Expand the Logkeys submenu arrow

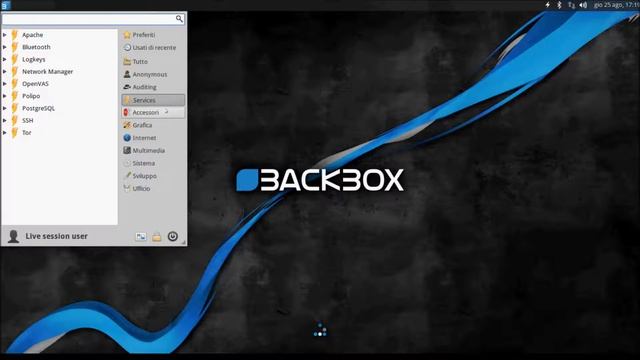[x=4, y=60]
